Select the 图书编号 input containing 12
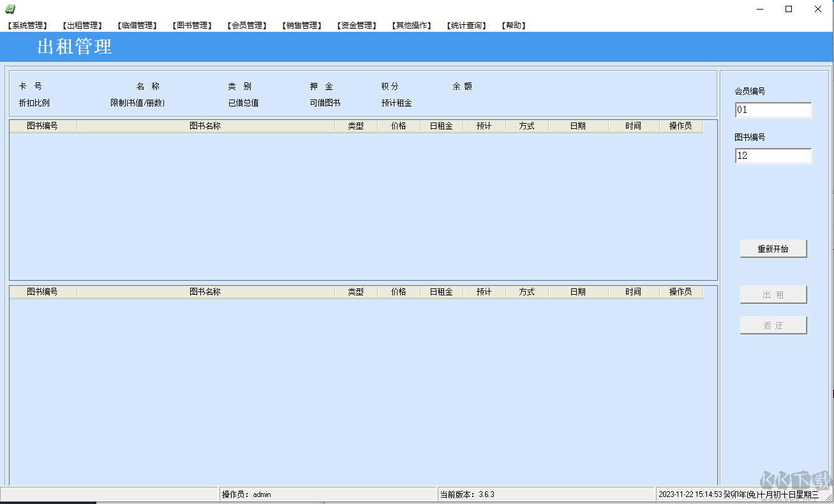 pyautogui.click(x=773, y=156)
